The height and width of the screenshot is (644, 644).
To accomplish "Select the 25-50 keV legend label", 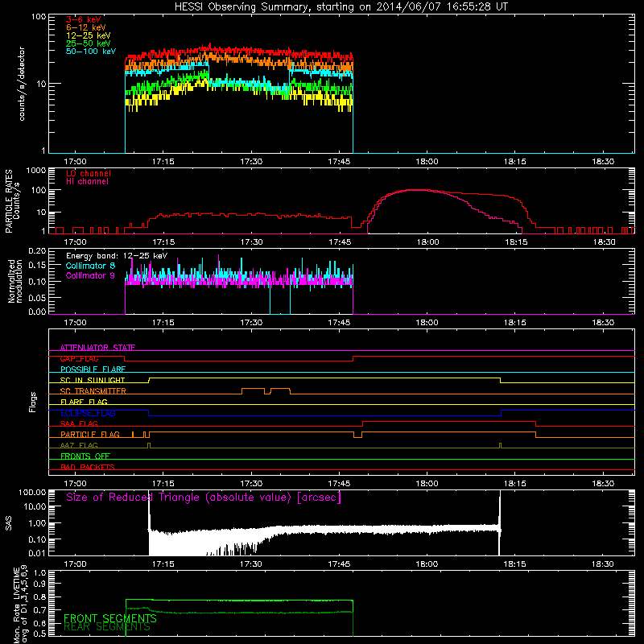I will [89, 43].
